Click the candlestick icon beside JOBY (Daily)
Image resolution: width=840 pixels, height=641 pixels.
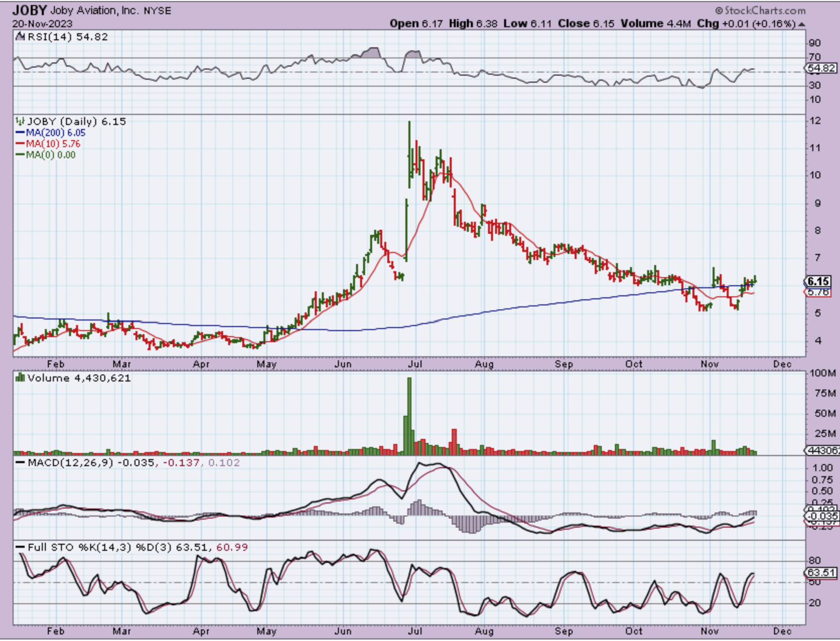(x=20, y=121)
